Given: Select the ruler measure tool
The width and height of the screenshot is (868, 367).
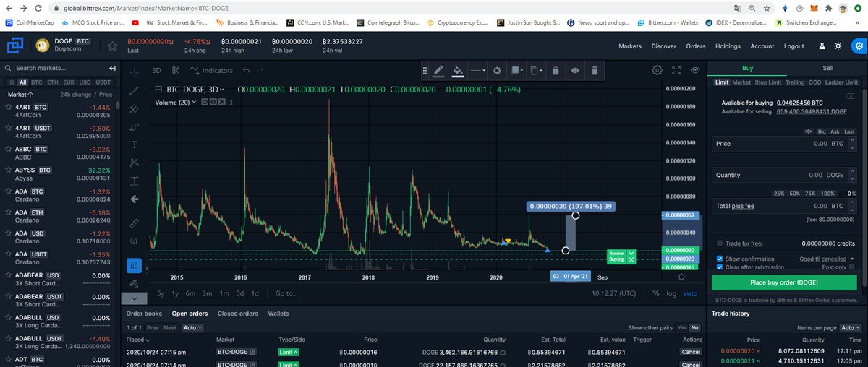Looking at the screenshot, I should point(134,223).
